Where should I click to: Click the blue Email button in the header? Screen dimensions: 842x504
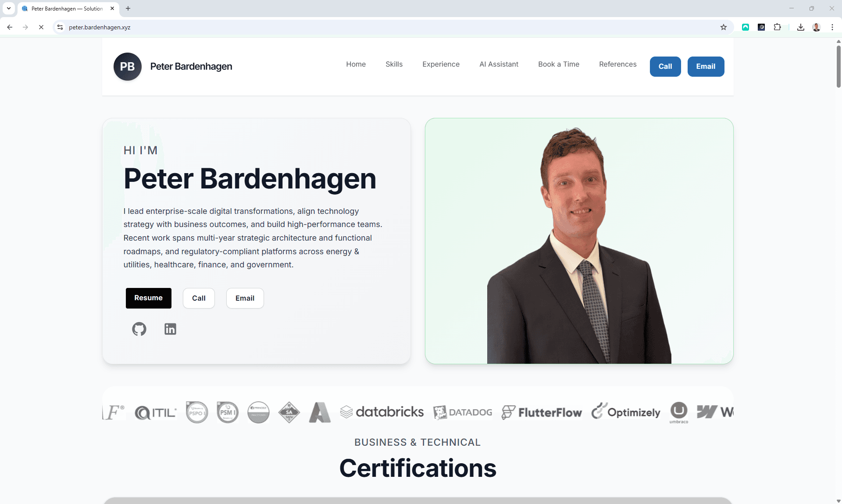pyautogui.click(x=706, y=66)
